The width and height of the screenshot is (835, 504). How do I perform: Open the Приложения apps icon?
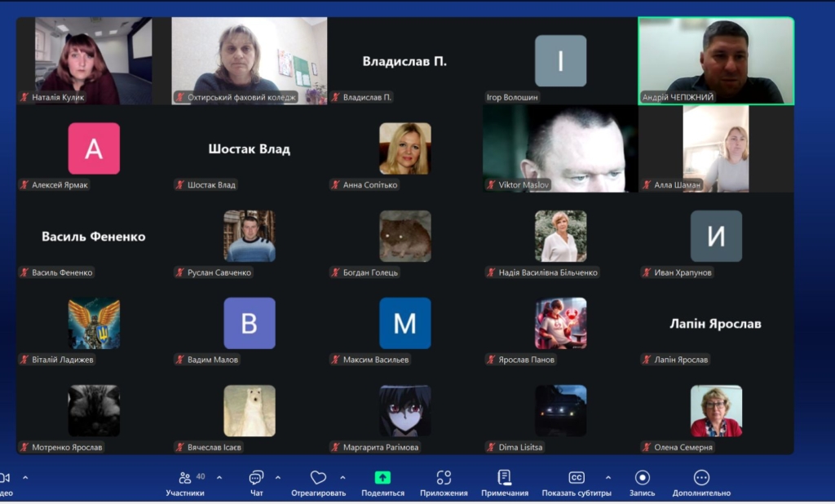click(x=444, y=479)
